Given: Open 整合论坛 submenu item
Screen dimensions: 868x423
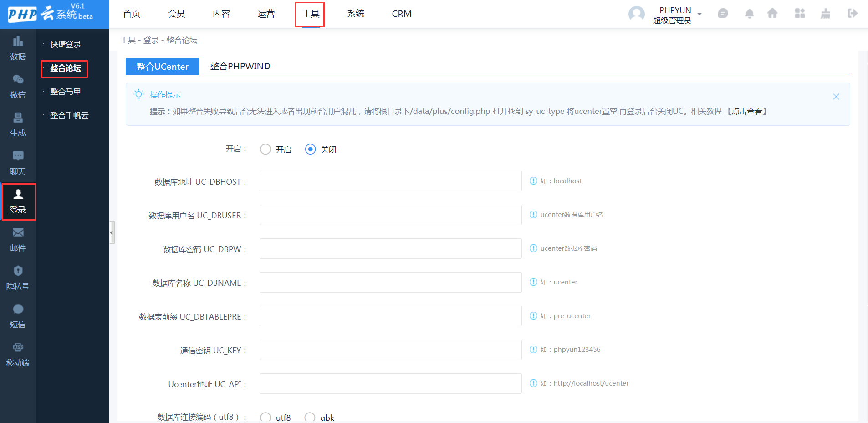Looking at the screenshot, I should (65, 68).
